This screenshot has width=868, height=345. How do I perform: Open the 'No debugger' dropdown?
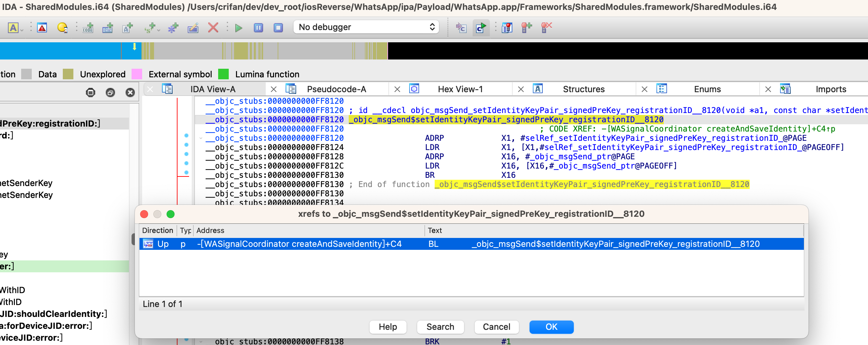366,27
